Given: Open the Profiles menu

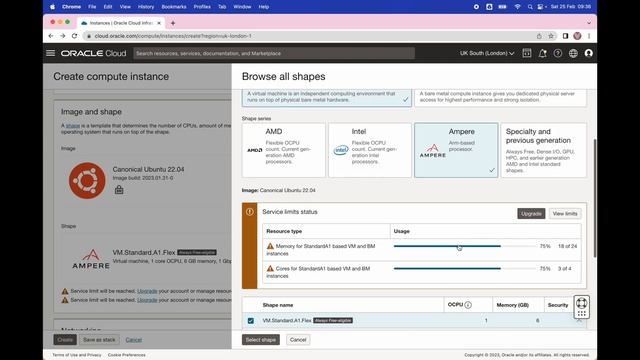Looking at the screenshot, I should click(202, 7).
